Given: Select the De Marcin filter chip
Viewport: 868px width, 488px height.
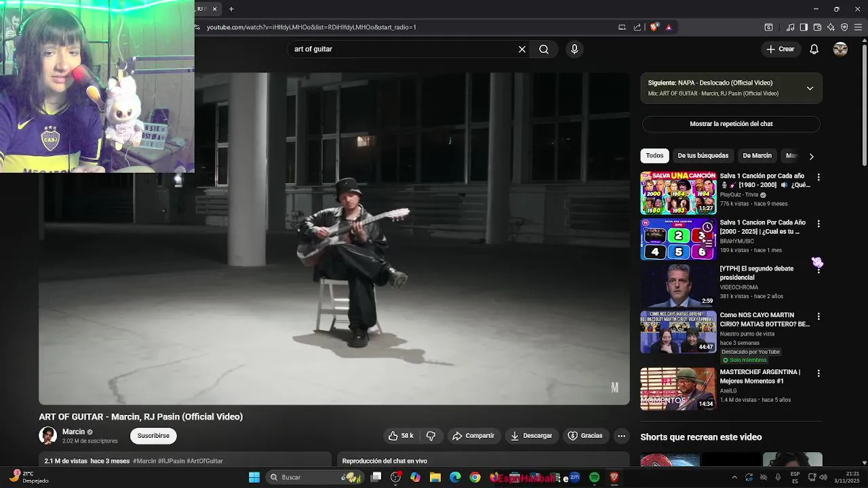Looking at the screenshot, I should (757, 156).
